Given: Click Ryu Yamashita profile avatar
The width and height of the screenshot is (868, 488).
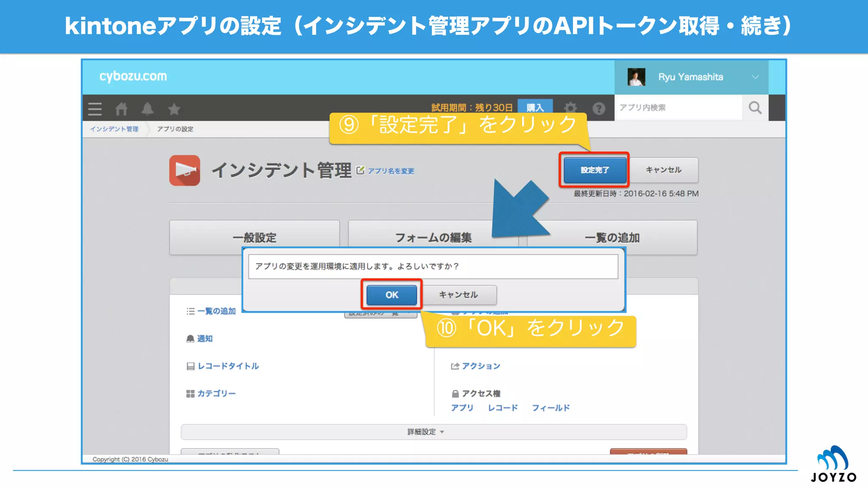Looking at the screenshot, I should pos(636,77).
